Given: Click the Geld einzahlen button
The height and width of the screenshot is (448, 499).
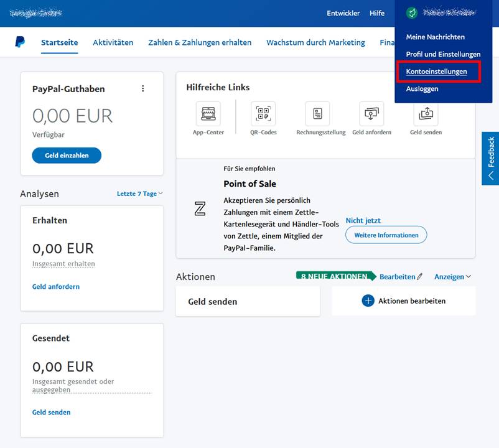Looking at the screenshot, I should (x=67, y=156).
